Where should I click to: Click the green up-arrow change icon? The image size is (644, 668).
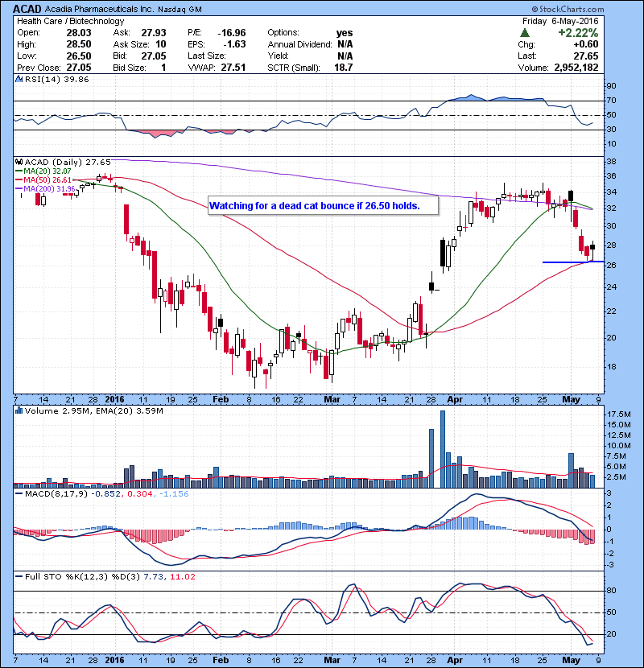525,33
